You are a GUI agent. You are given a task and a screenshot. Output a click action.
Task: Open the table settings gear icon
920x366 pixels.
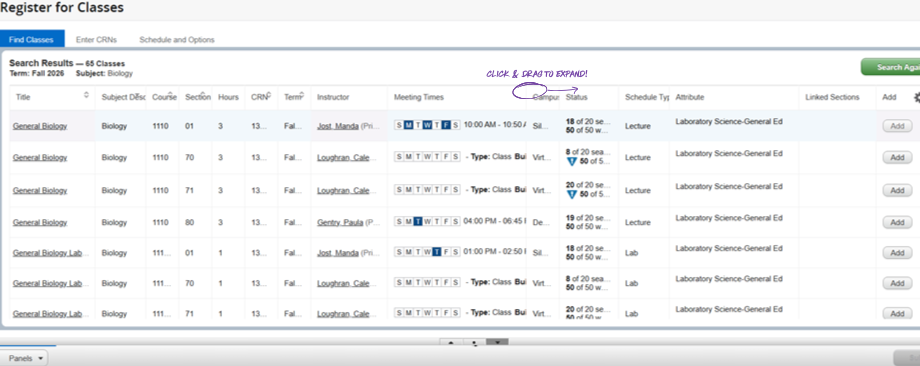click(x=916, y=97)
